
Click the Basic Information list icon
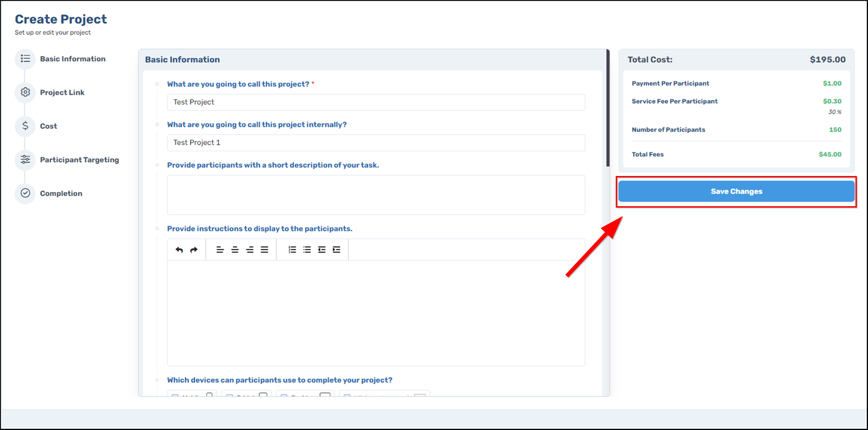click(25, 58)
